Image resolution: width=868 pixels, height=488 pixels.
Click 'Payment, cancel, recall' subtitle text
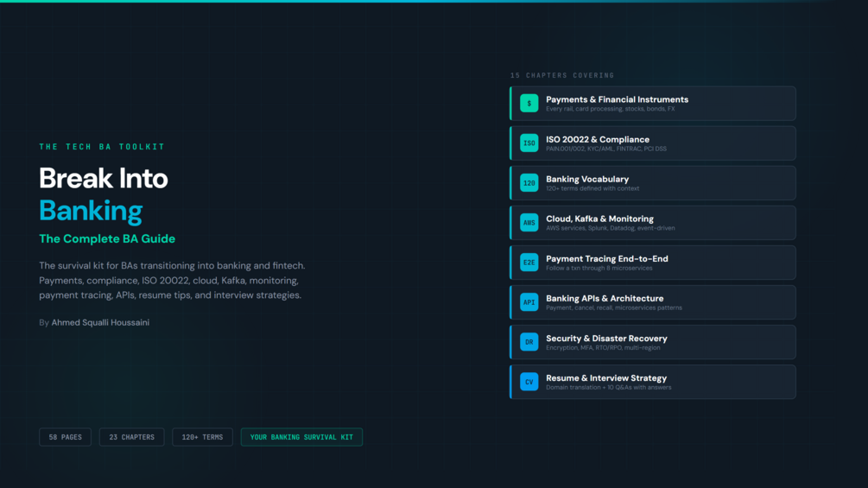click(x=614, y=308)
